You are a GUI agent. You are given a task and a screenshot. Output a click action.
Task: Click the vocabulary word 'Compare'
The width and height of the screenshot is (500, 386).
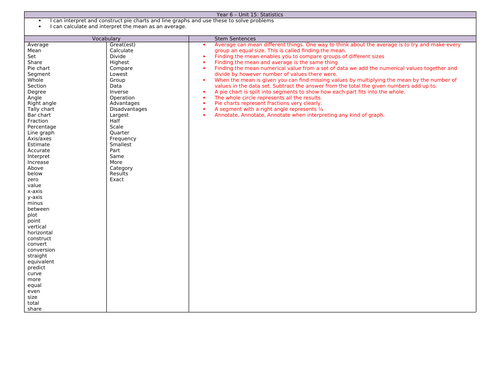(x=121, y=68)
